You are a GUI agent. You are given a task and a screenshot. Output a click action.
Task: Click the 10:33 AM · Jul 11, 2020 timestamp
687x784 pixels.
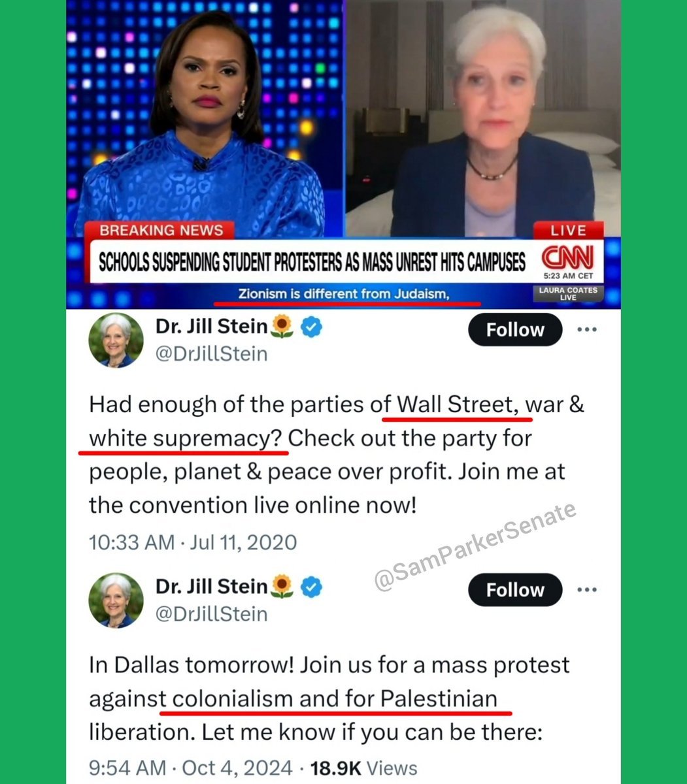(193, 542)
